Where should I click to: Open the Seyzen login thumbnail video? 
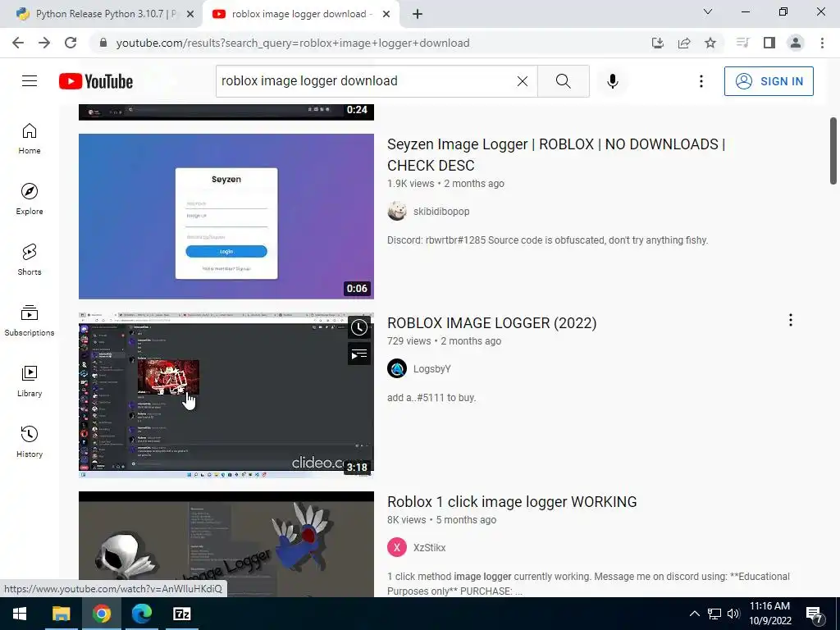click(x=226, y=217)
